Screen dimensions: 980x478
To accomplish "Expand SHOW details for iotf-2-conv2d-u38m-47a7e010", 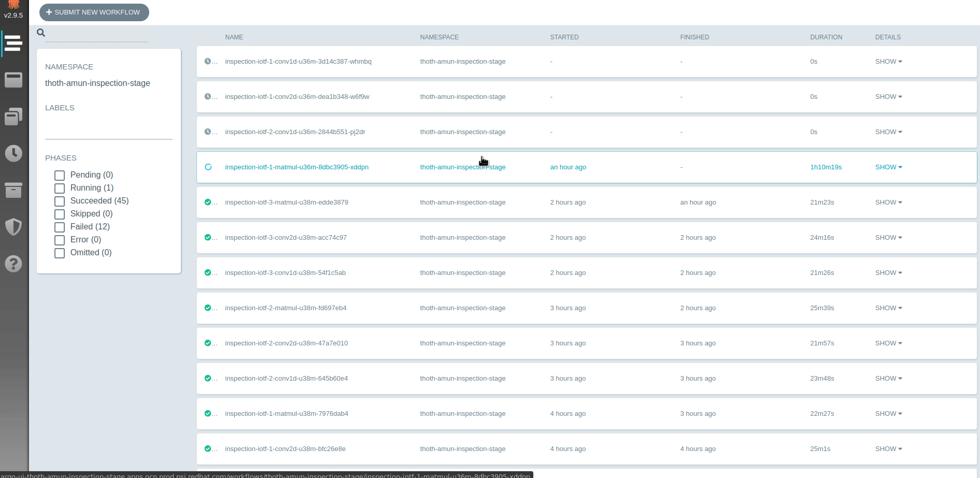I will click(889, 343).
